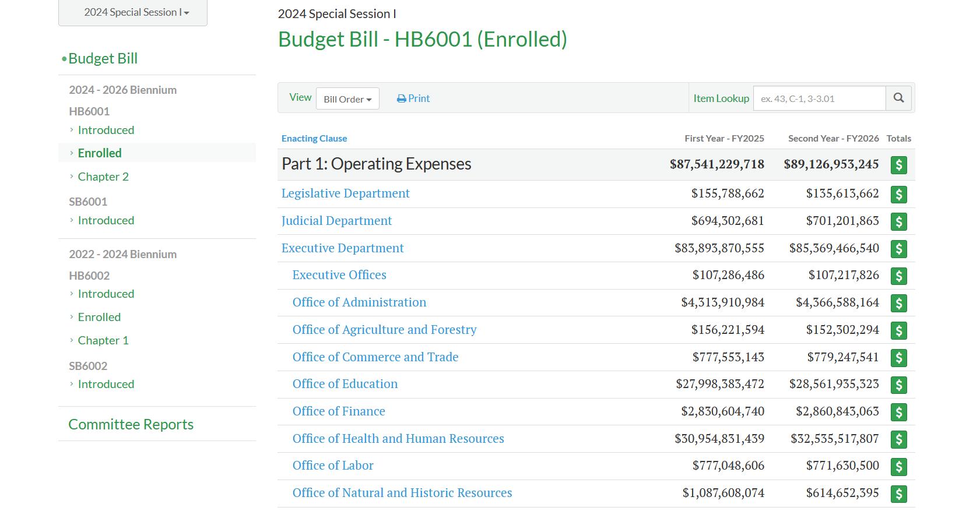Click dollar totals icon for Judicial Department
This screenshot has height=511, width=980.
pyautogui.click(x=898, y=221)
